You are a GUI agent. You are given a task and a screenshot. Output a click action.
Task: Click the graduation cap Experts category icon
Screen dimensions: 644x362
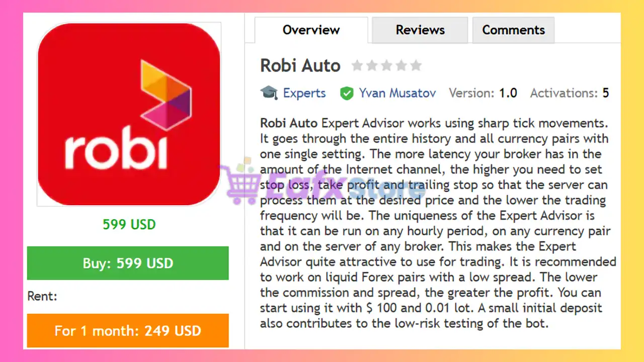[x=269, y=93]
